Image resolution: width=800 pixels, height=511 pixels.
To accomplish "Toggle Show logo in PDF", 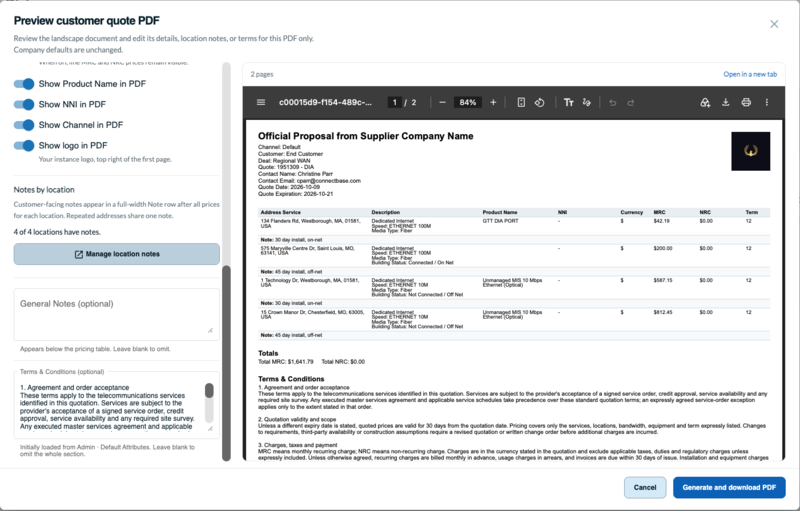I will tap(24, 145).
